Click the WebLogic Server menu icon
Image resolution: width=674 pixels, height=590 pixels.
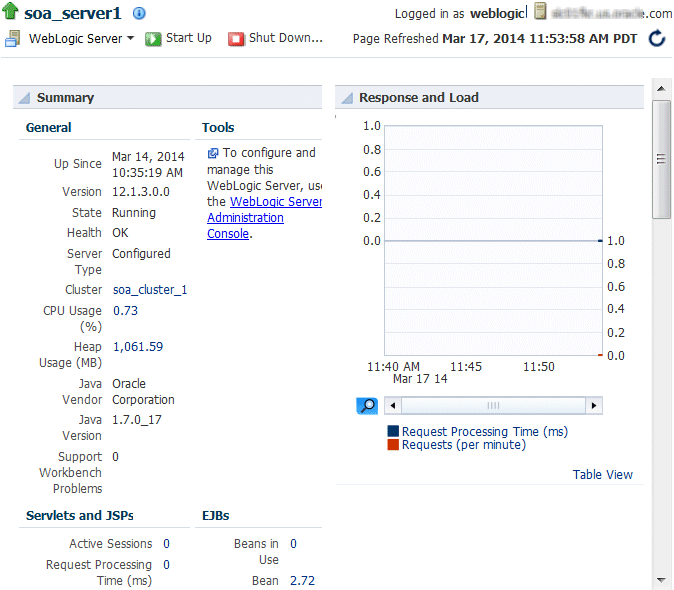[12, 39]
